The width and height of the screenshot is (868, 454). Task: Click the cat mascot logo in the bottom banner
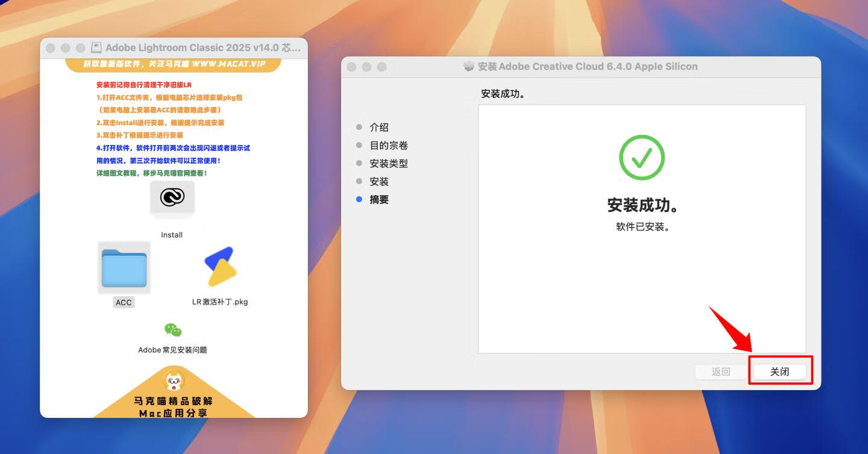[x=174, y=380]
